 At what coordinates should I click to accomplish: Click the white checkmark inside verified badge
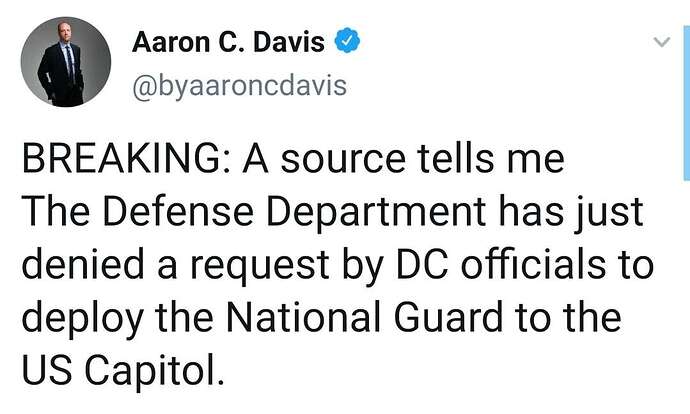tap(348, 41)
